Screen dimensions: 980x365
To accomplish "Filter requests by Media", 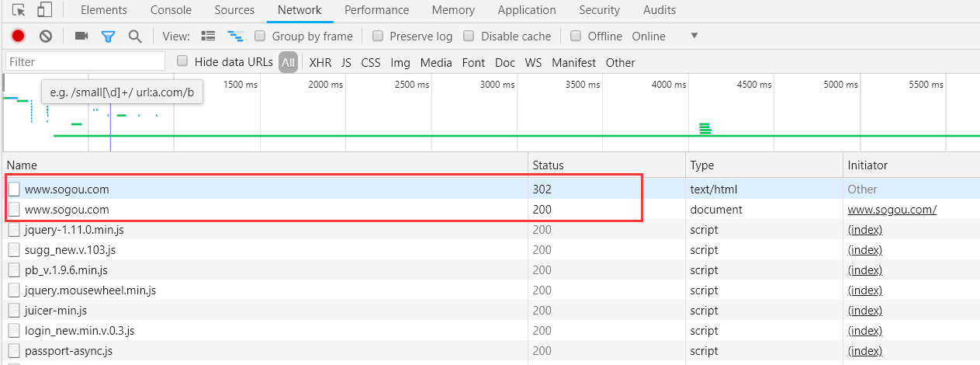I will (x=436, y=62).
